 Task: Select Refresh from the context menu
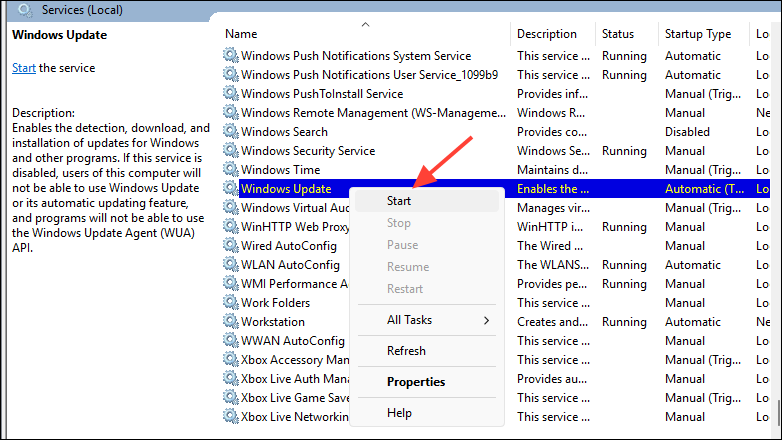(427, 351)
